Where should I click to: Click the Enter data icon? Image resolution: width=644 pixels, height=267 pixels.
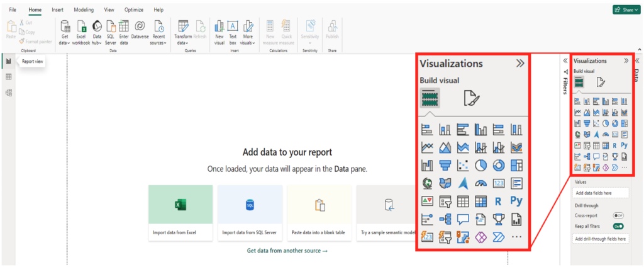pyautogui.click(x=124, y=30)
